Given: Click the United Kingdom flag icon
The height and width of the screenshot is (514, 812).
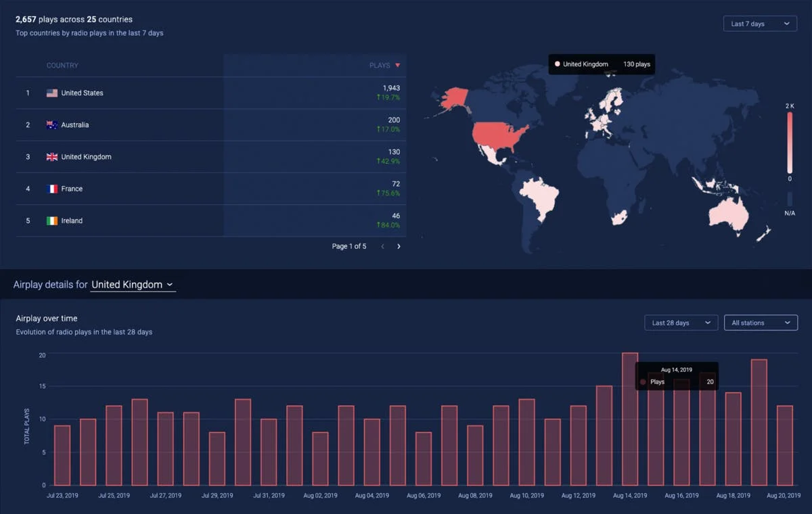Looking at the screenshot, I should point(52,156).
